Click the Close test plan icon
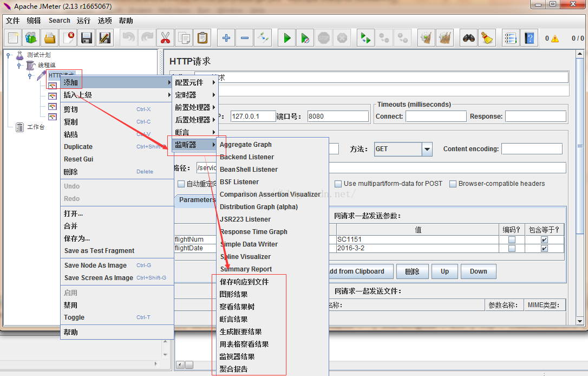The height and width of the screenshot is (376, 588). [x=68, y=38]
